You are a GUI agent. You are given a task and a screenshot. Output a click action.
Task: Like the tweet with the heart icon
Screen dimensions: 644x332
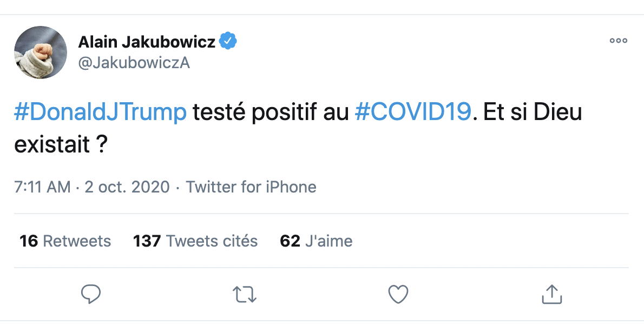pyautogui.click(x=398, y=294)
